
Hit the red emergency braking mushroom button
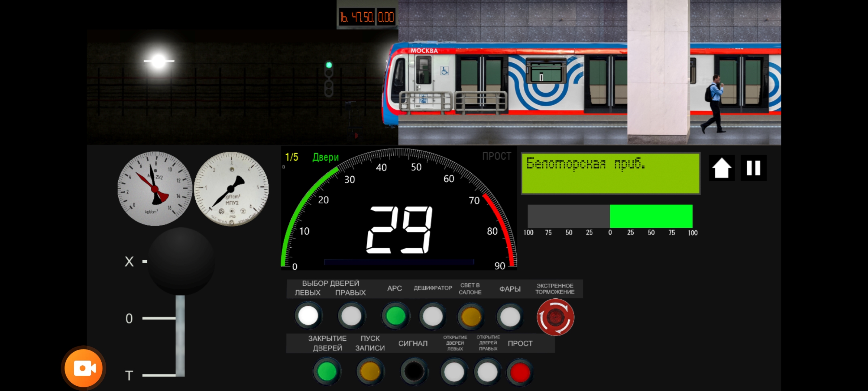(x=555, y=317)
